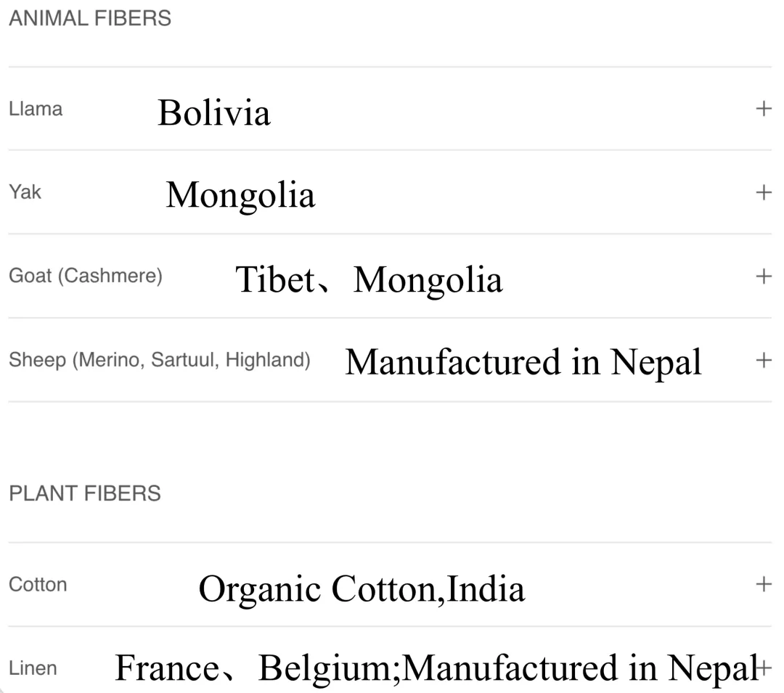Select the "Organic Cotton,India" text

[x=362, y=589]
